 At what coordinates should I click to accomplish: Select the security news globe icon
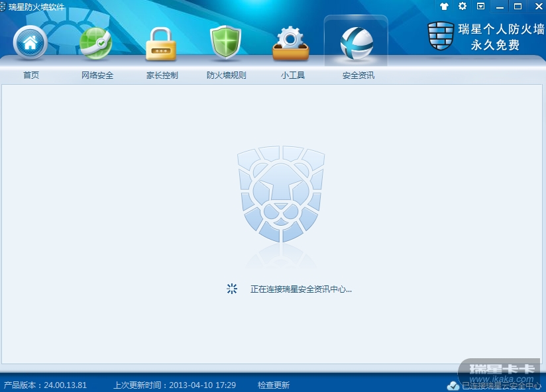click(356, 43)
